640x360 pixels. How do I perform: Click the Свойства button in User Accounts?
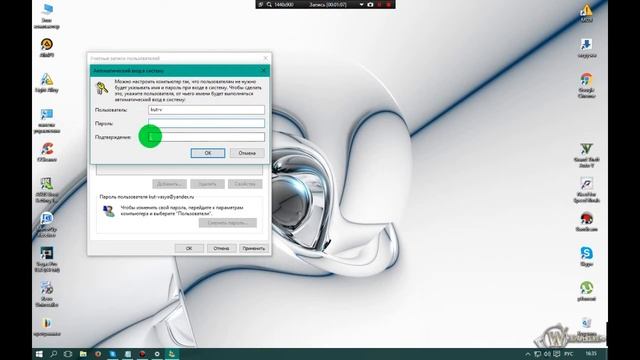[x=245, y=184]
